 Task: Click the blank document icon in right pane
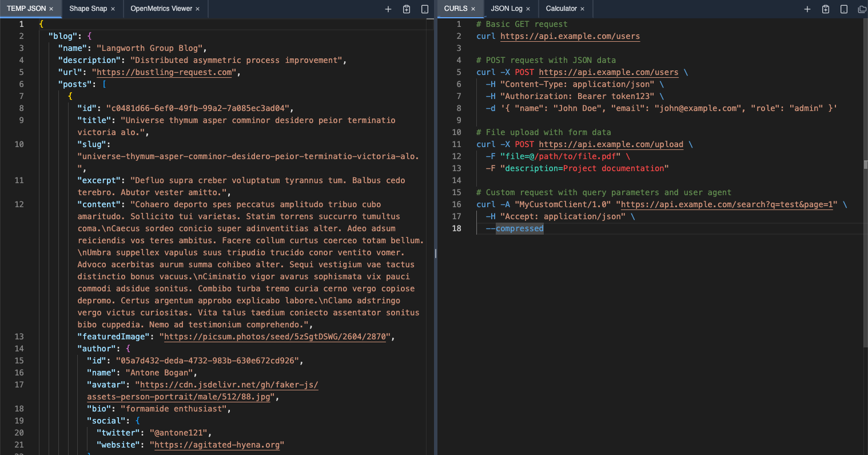pyautogui.click(x=844, y=9)
